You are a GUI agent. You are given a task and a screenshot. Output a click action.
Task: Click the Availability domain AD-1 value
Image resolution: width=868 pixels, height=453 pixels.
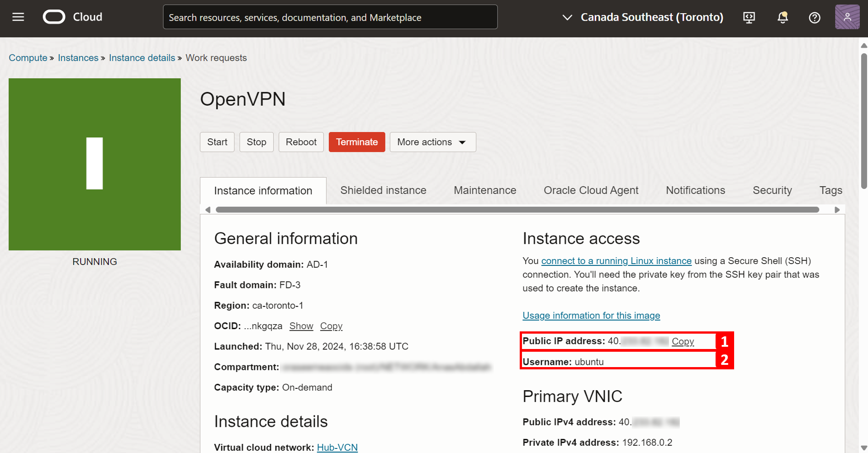pos(317,264)
